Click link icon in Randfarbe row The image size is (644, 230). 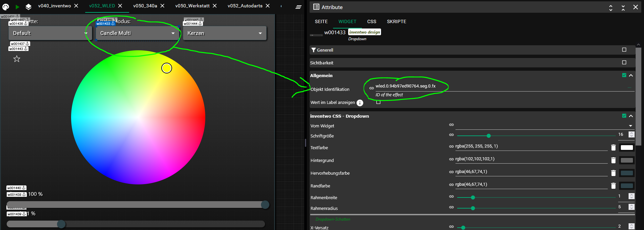pyautogui.click(x=451, y=185)
